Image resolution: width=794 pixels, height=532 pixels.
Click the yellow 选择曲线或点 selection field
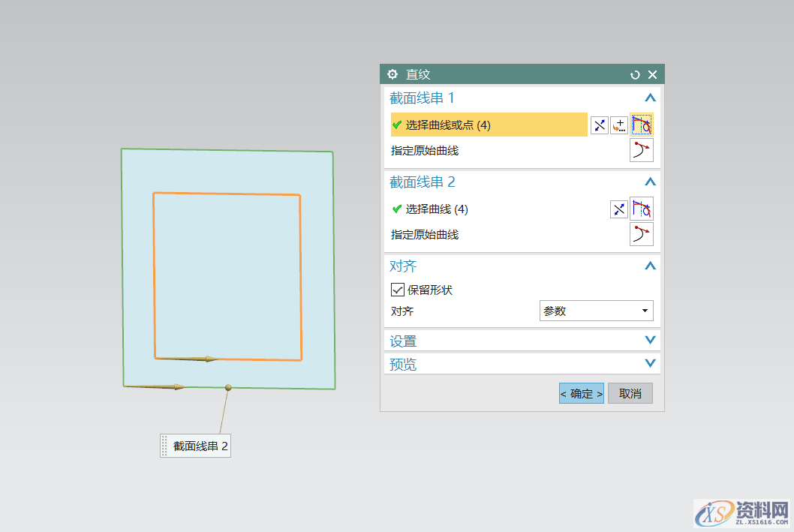coord(488,125)
